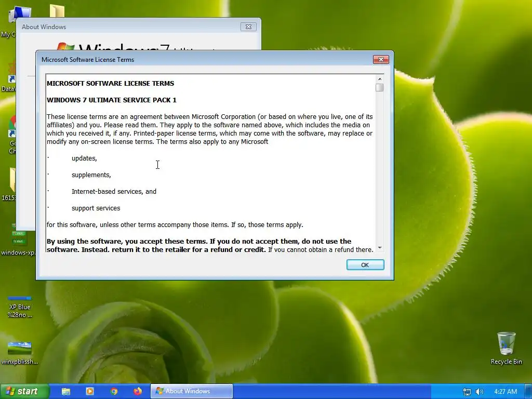Click the network tray icon
Screen dimensions: 532x399
[x=467, y=392]
